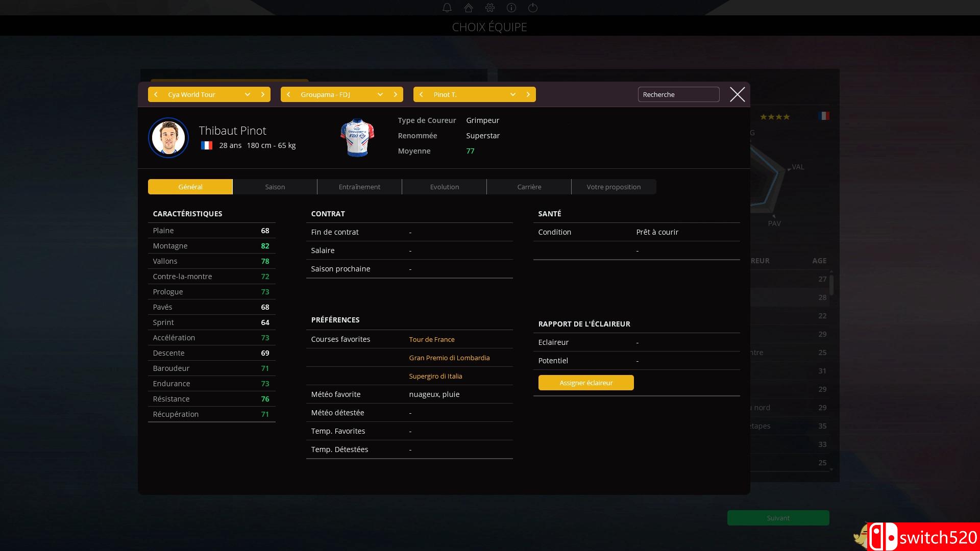Open the Carrière tab
This screenshot has height=551, width=980.
tap(529, 187)
